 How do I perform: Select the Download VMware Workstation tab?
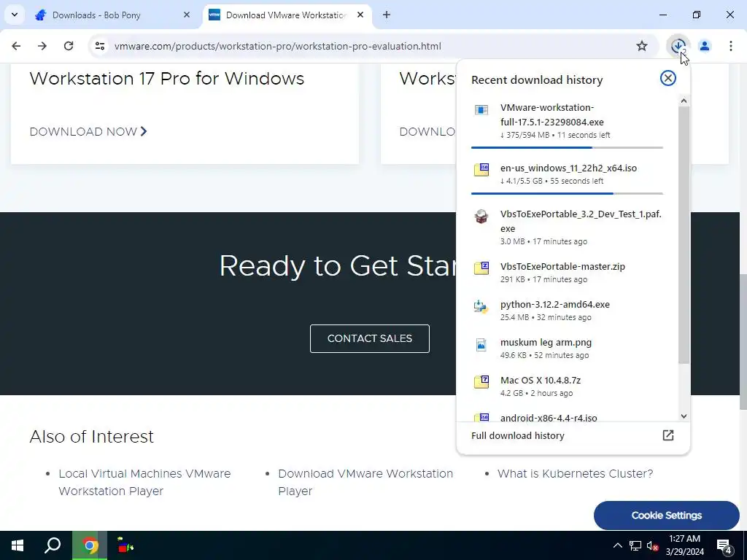(286, 15)
